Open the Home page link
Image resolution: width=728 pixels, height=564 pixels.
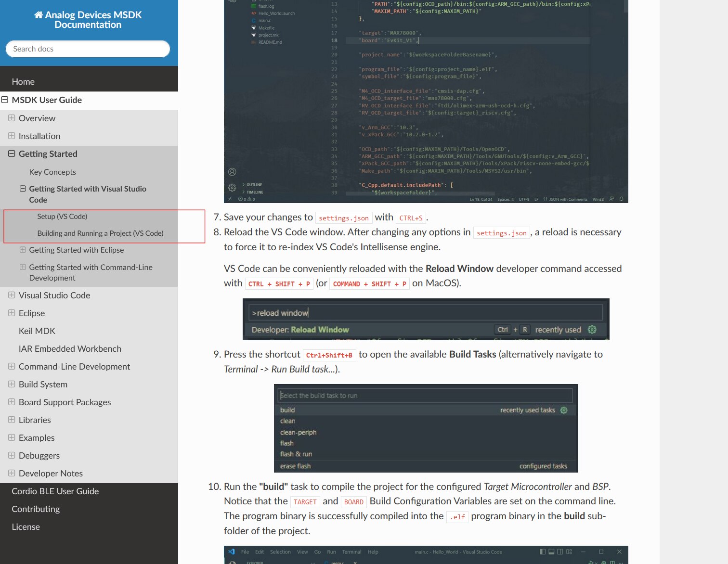(x=23, y=82)
